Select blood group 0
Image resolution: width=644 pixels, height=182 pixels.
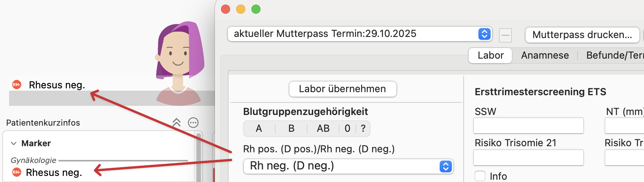click(347, 129)
